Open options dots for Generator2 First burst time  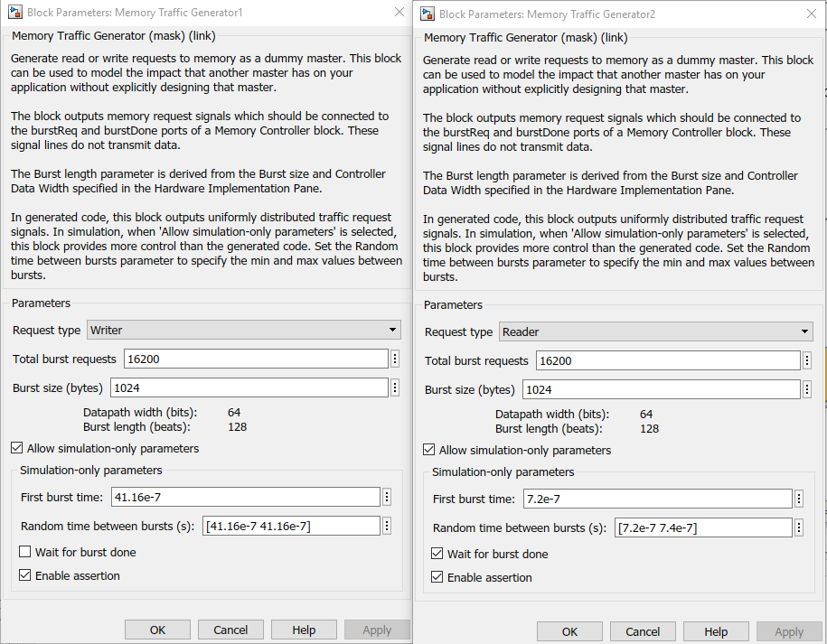pyautogui.click(x=799, y=499)
